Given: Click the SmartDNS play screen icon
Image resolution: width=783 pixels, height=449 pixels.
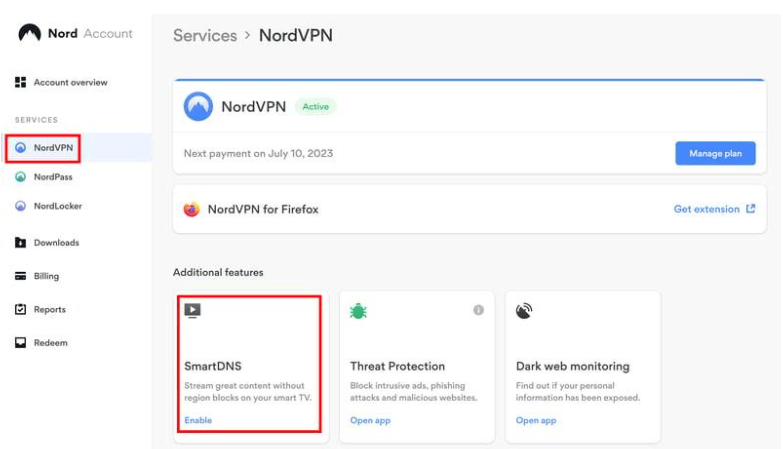Looking at the screenshot, I should (193, 311).
